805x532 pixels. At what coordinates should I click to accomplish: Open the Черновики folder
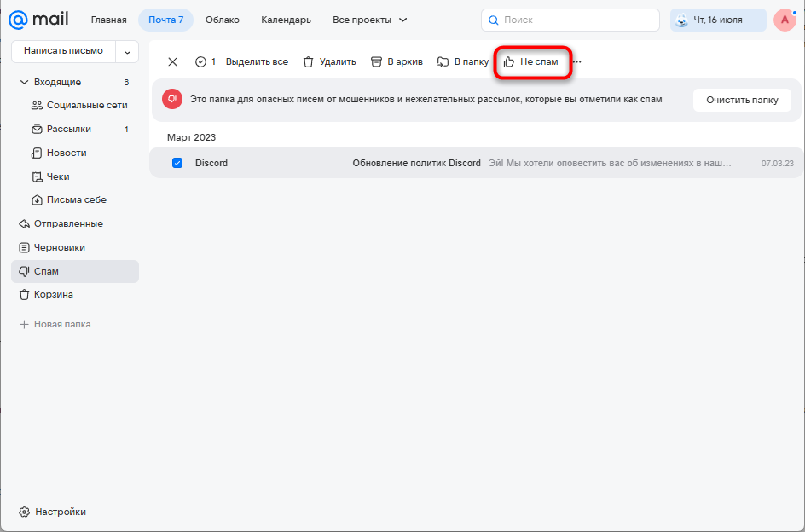(x=75, y=247)
